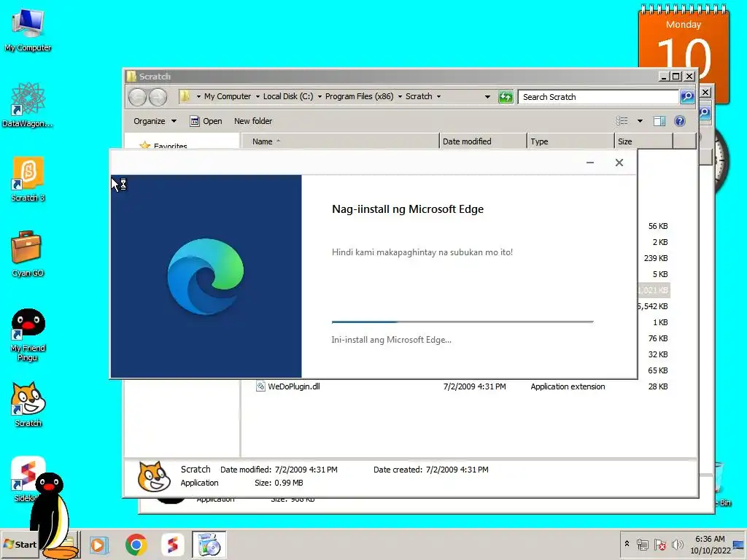Change the view with the view icon
Viewport: 747px width, 560px height.
622,121
